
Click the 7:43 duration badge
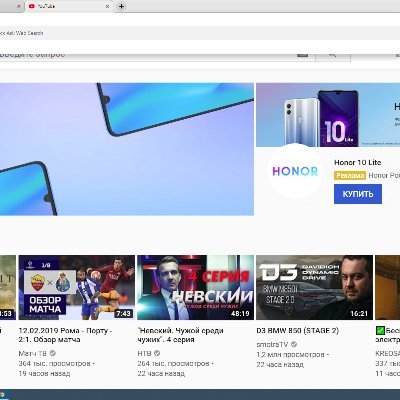coord(123,314)
